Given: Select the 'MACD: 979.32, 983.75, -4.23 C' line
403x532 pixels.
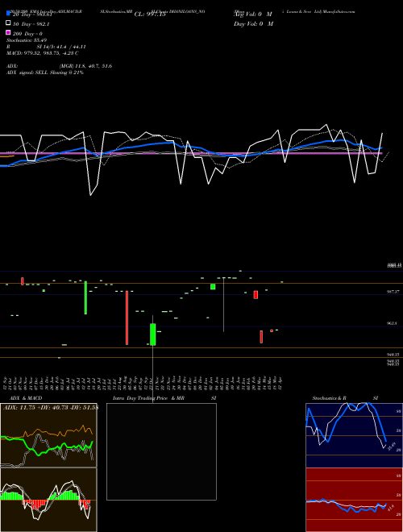Looking at the screenshot, I should coord(43,53).
